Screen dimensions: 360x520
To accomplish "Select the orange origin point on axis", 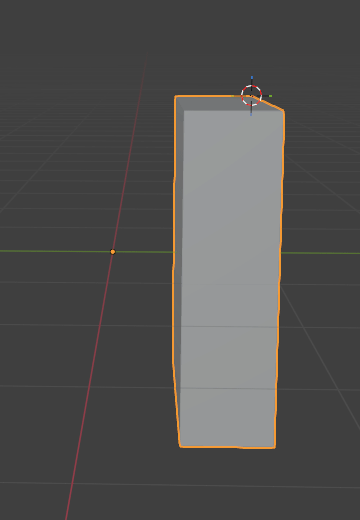I will click(x=113, y=252).
